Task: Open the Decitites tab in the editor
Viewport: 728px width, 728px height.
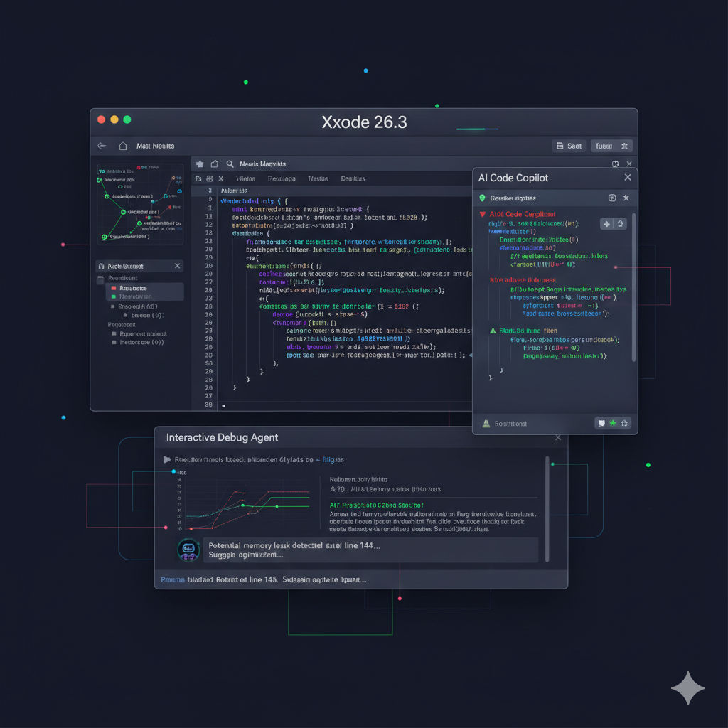Action: 354,177
